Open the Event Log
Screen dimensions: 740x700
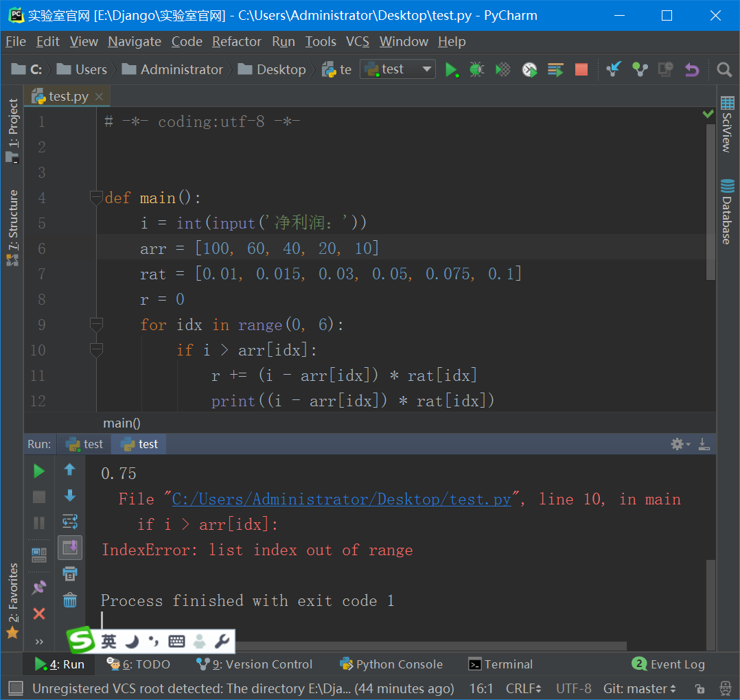pyautogui.click(x=669, y=664)
